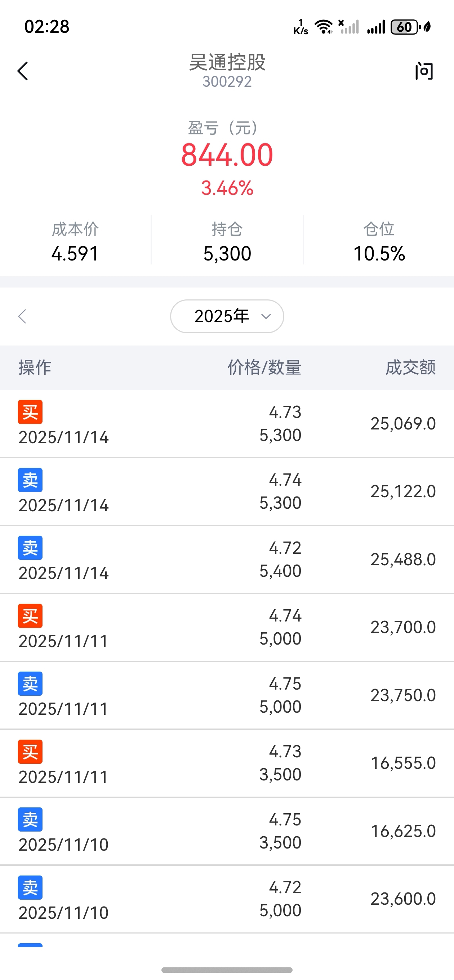Tap the buy icon dated 2025/11/14
Viewport: 454px width, 980px height.
click(x=30, y=412)
